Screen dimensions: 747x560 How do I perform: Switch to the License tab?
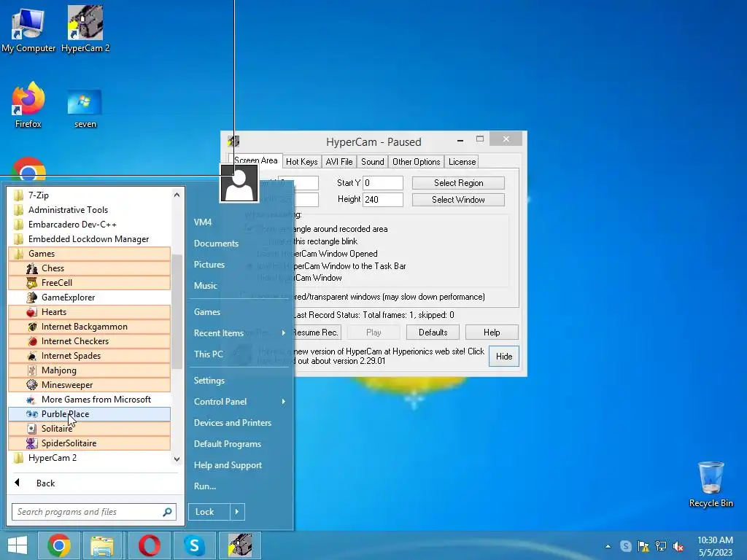pos(462,162)
